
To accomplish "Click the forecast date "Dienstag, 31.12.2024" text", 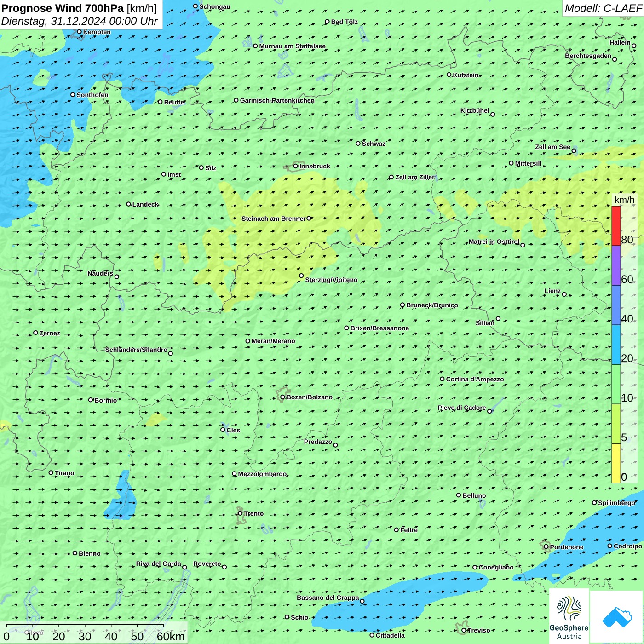I will pos(54,21).
